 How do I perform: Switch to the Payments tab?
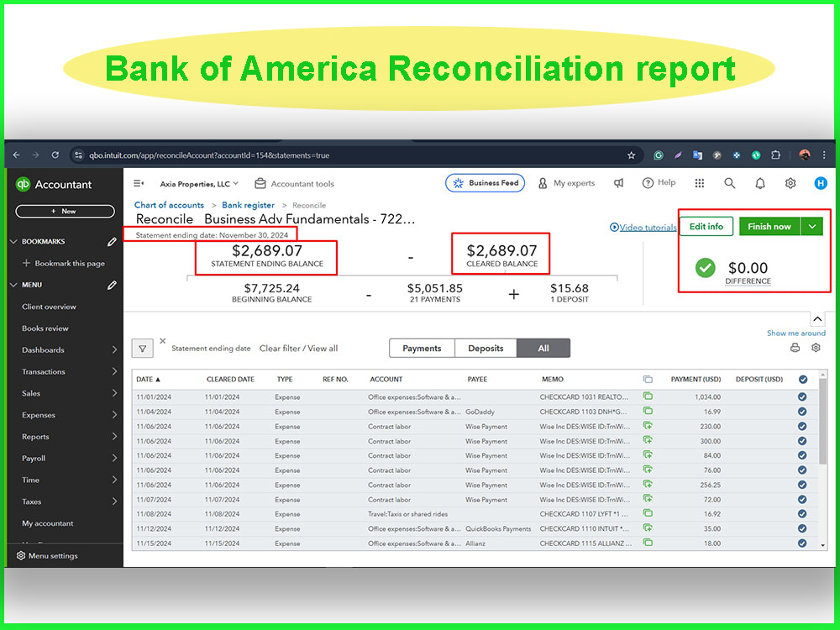[x=422, y=349]
